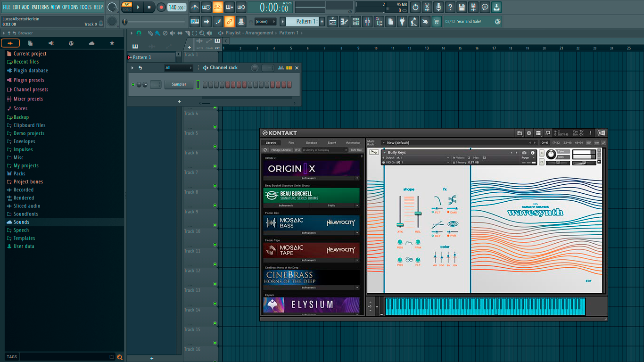The image size is (644, 362).
Task: Open the Bully Keys Purge dropdown
Action: click(x=528, y=158)
